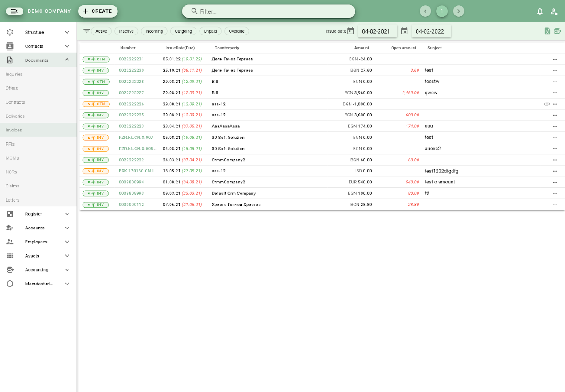Select Deliveries from the sidebar

coord(15,116)
